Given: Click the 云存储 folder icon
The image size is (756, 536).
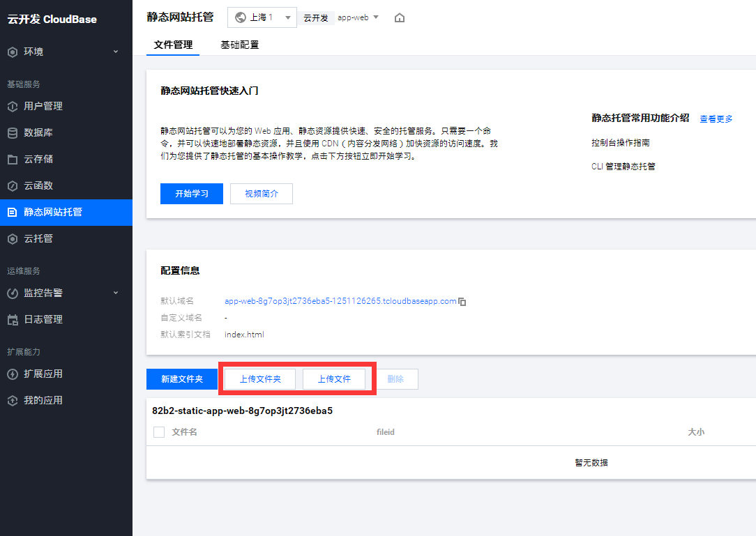Looking at the screenshot, I should [x=13, y=160].
